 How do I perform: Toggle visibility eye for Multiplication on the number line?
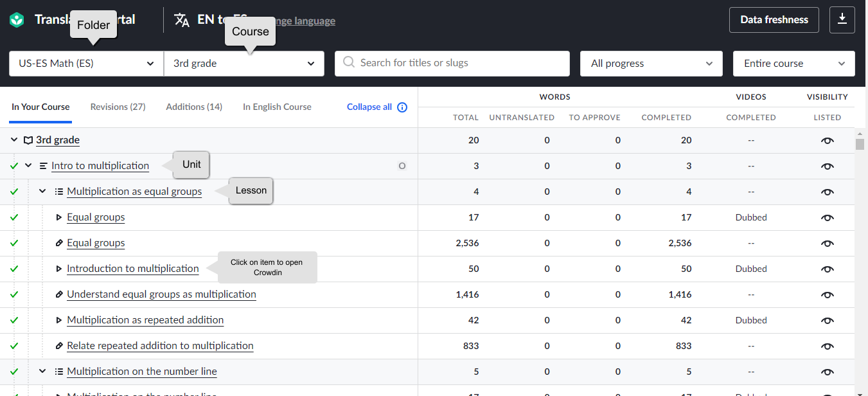[x=828, y=372]
